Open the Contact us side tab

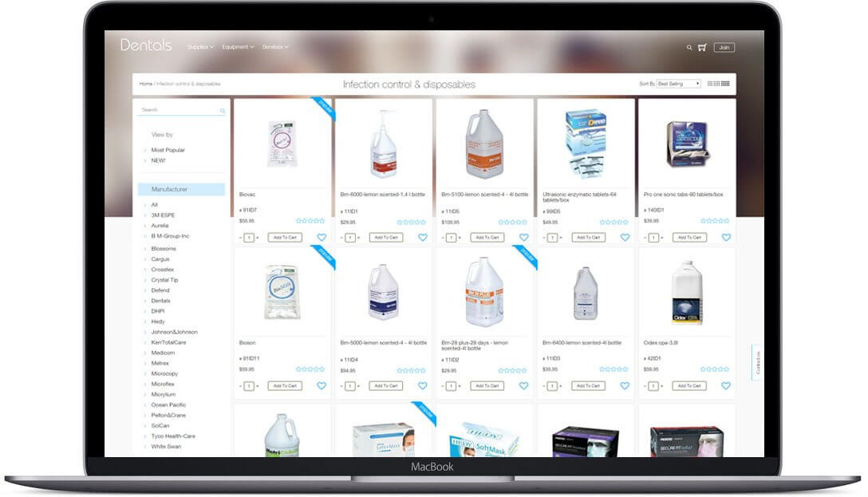(x=757, y=362)
